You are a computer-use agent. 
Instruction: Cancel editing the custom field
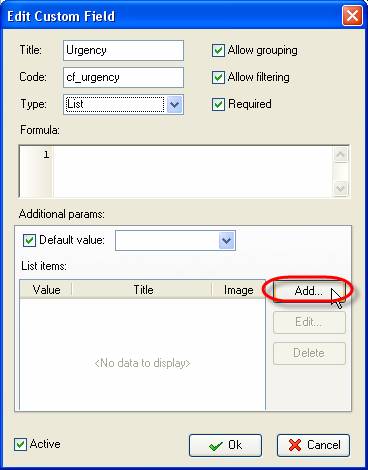pyautogui.click(x=313, y=445)
